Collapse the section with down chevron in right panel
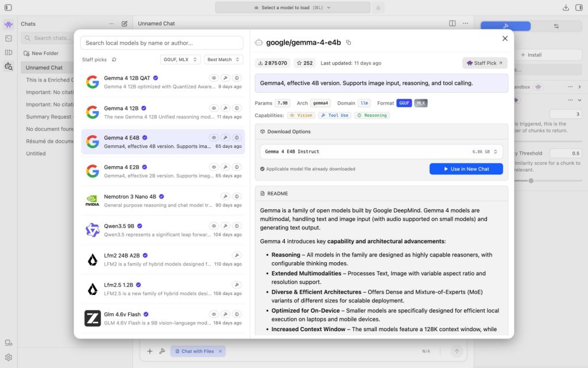The height and width of the screenshot is (368, 588). pos(579,100)
